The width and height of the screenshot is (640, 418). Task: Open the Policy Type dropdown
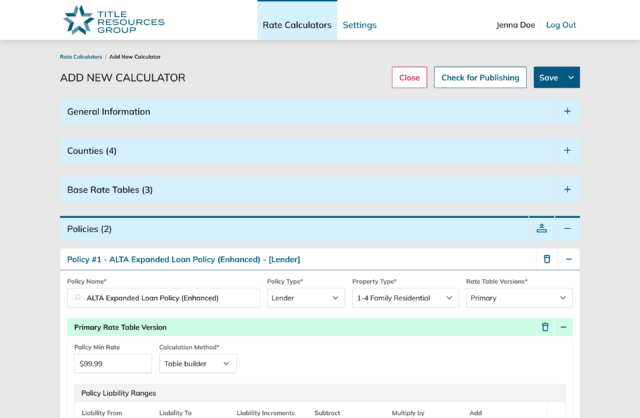[306, 298]
